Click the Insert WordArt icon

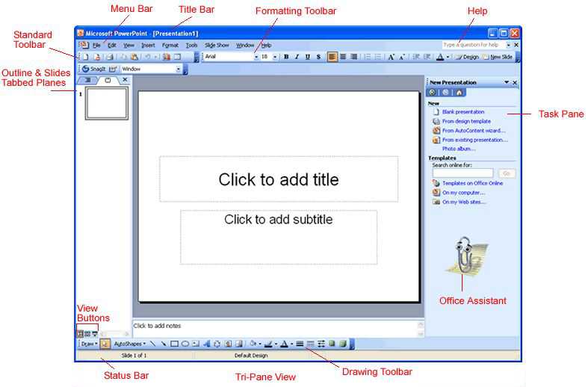coord(207,344)
